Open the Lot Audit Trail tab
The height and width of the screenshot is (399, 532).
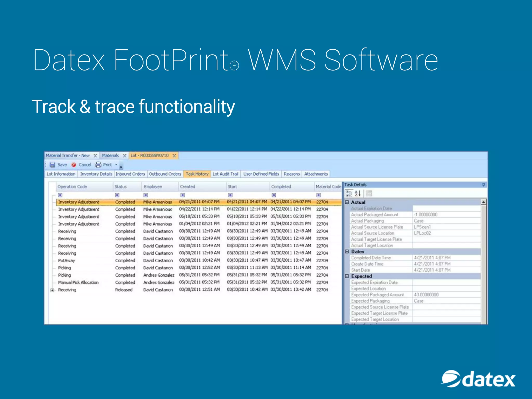(x=225, y=174)
